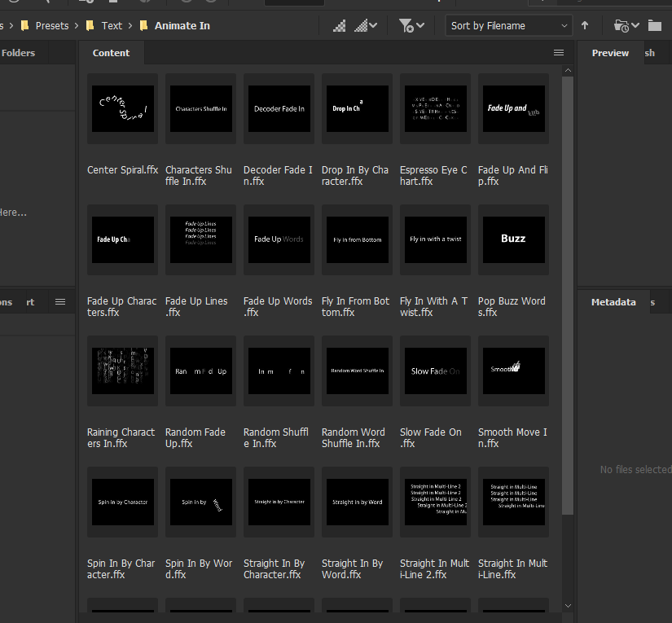This screenshot has height=623, width=672.
Task: Go to the Presets folder in breadcrumb
Action: point(52,26)
